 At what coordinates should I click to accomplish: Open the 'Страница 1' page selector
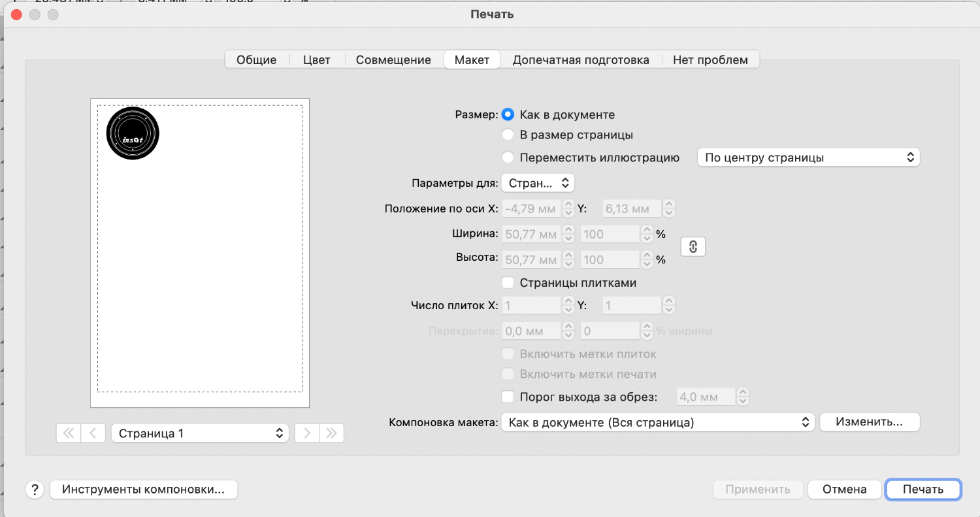pyautogui.click(x=200, y=433)
